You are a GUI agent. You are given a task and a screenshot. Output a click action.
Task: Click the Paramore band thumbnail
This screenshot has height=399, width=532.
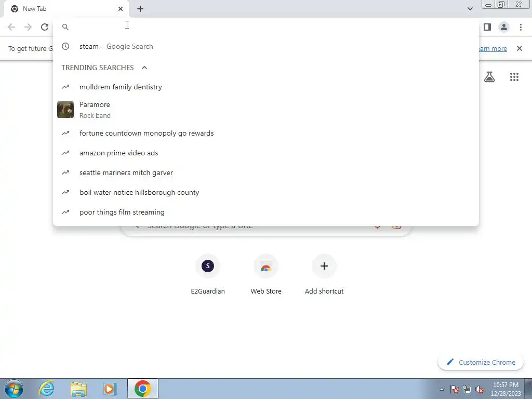[65, 110]
